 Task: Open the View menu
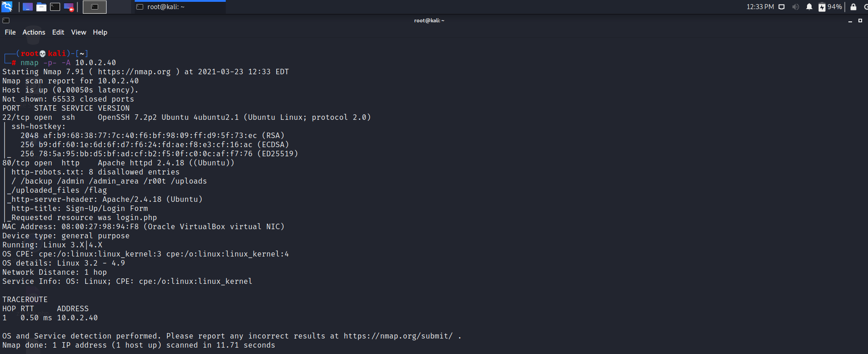78,32
